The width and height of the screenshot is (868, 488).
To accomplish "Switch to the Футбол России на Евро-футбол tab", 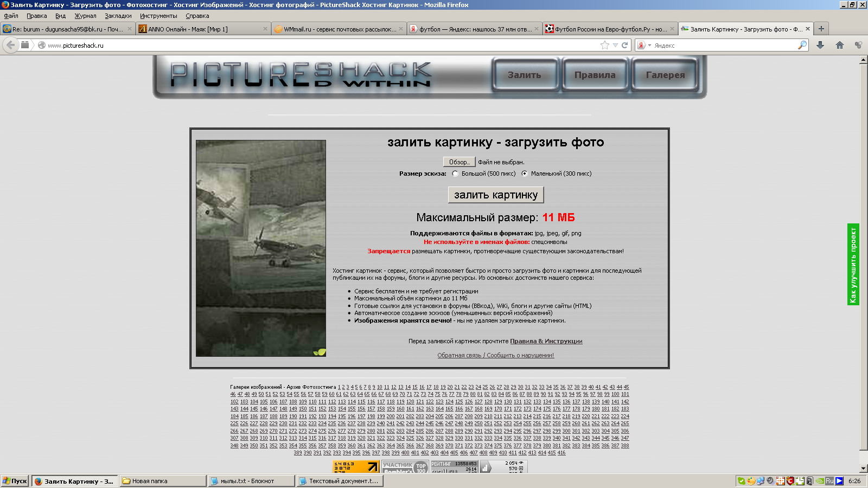I will pos(610,29).
